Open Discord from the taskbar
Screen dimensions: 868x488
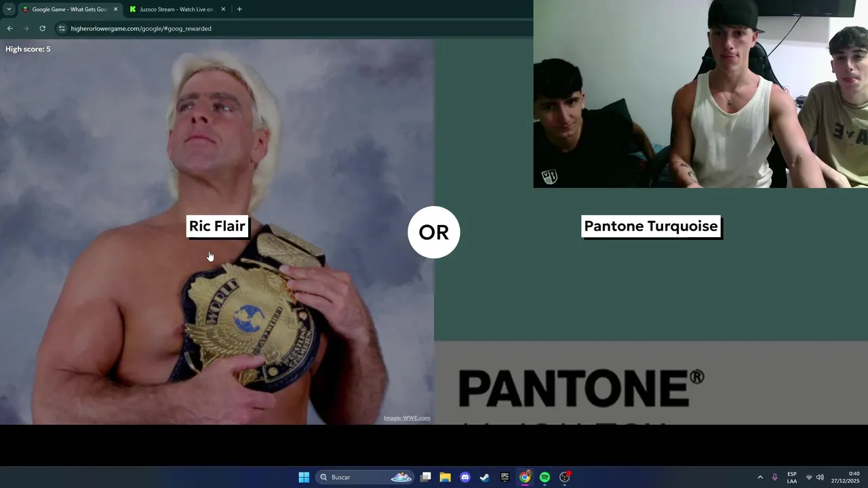coord(465,477)
